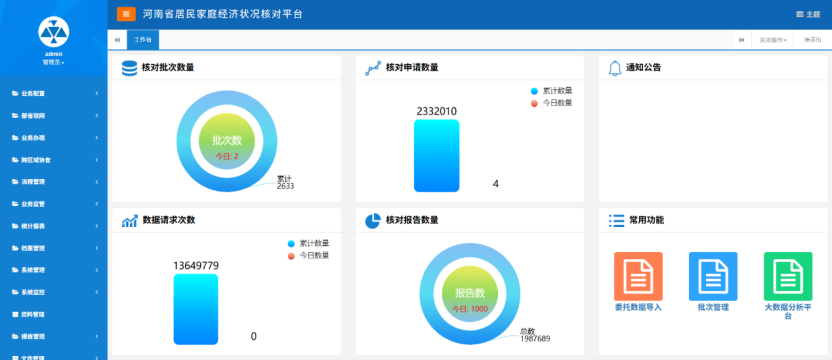
Task: Click the 累计 2633 chart label
Action: pos(285,182)
